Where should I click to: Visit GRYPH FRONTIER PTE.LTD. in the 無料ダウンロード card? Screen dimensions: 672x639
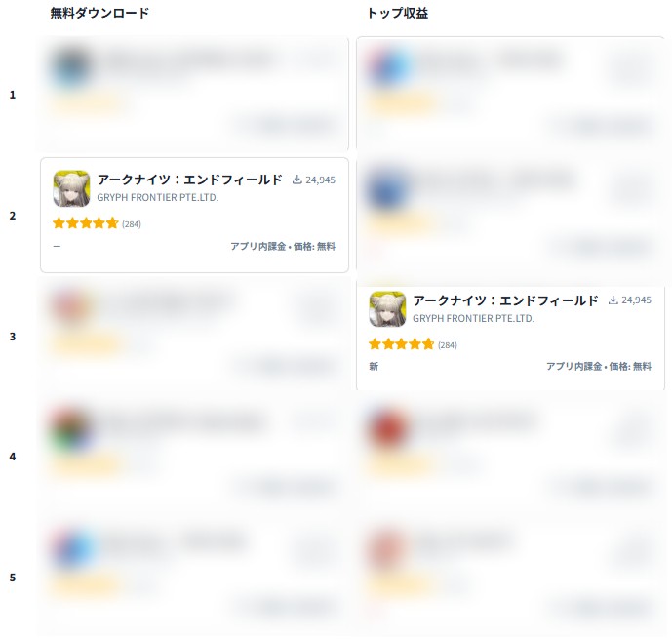[158, 198]
